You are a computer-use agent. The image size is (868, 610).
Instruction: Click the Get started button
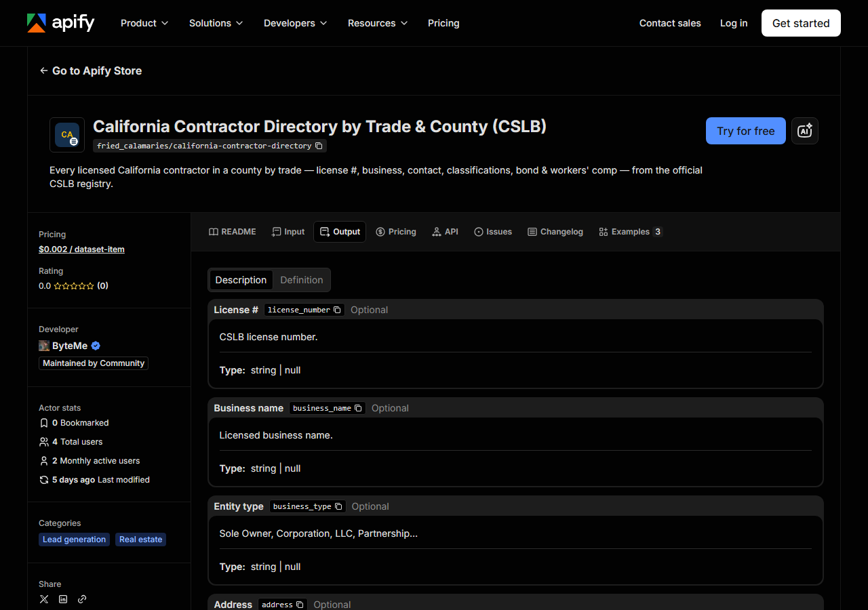[x=801, y=23]
